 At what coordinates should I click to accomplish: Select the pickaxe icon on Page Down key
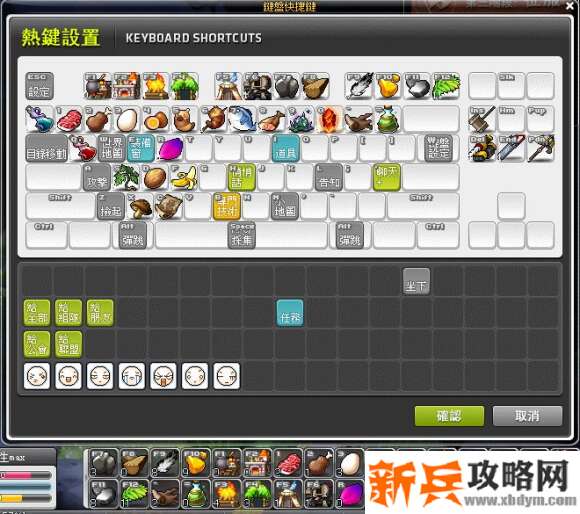(x=540, y=148)
